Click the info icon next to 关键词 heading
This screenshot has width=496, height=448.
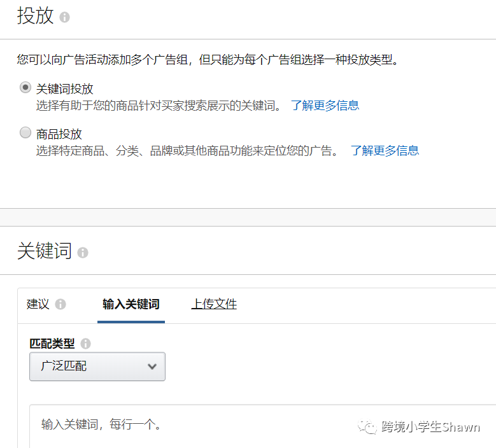[82, 253]
